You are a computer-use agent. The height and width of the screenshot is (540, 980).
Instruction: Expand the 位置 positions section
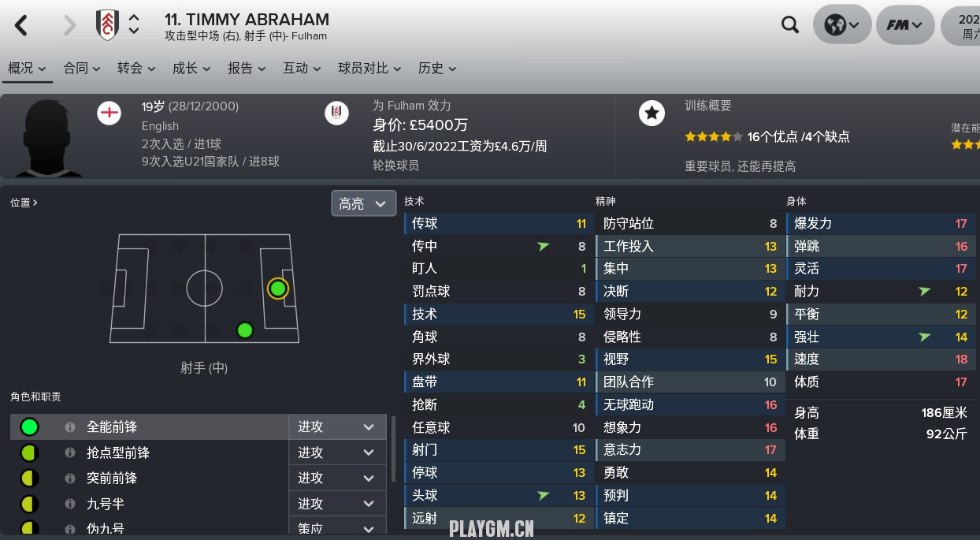pos(24,203)
